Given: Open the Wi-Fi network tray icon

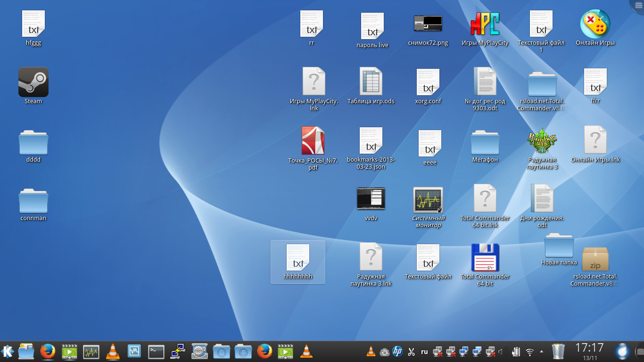Looking at the screenshot, I should (x=530, y=352).
